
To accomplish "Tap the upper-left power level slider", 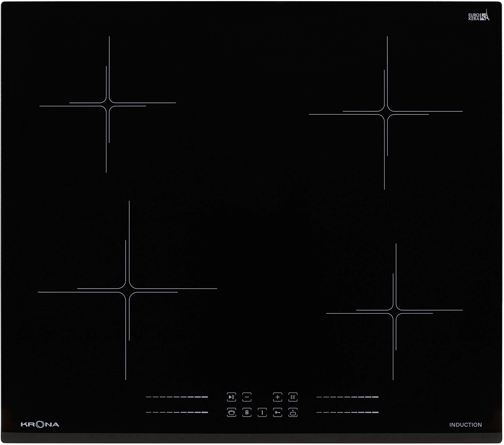I will pyautogui.click(x=177, y=397).
